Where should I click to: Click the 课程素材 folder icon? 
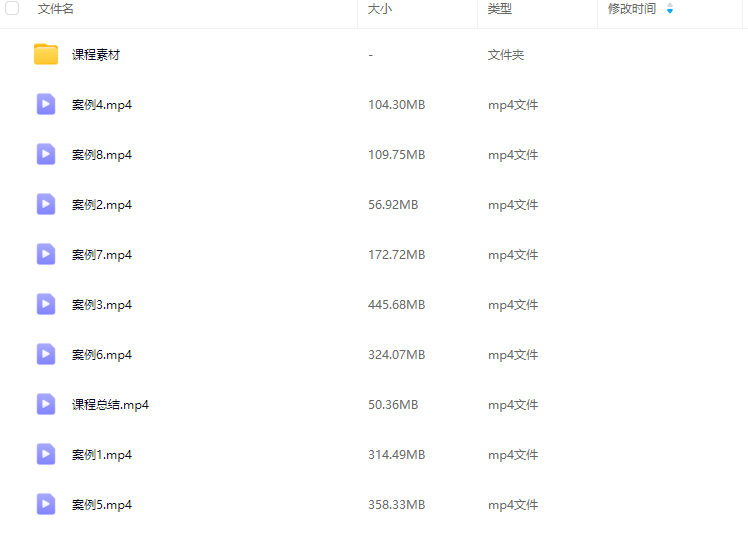tap(46, 54)
